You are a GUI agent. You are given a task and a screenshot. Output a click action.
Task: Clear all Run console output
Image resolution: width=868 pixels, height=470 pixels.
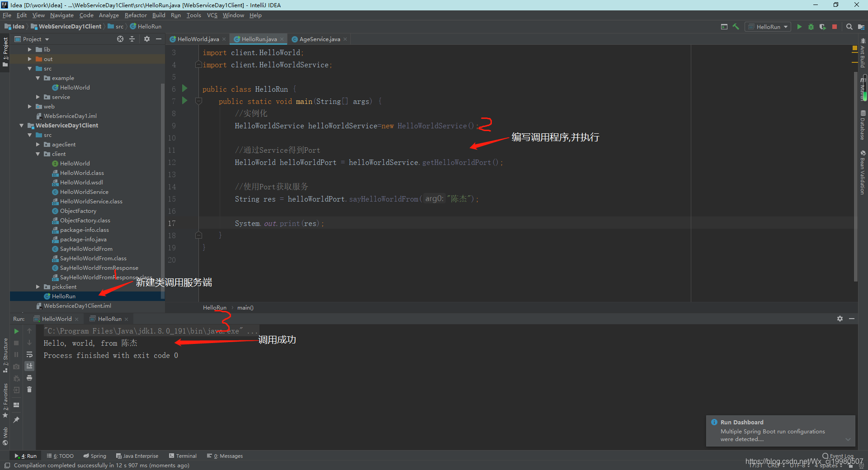pyautogui.click(x=29, y=390)
